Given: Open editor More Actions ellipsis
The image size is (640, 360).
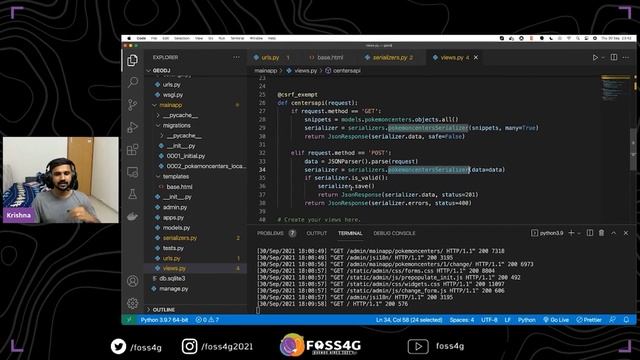Looking at the screenshot, I should (626, 58).
